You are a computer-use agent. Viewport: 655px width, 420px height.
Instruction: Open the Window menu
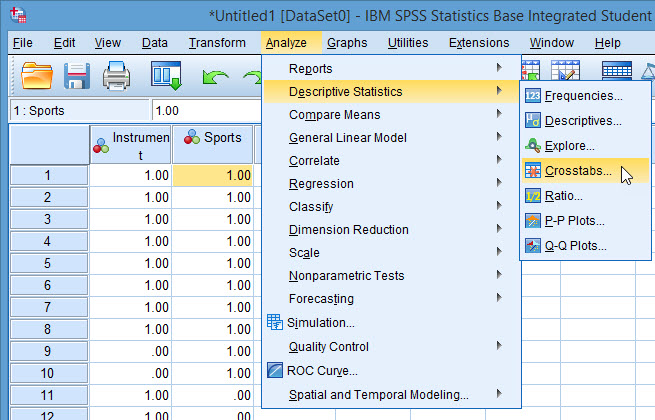(552, 43)
